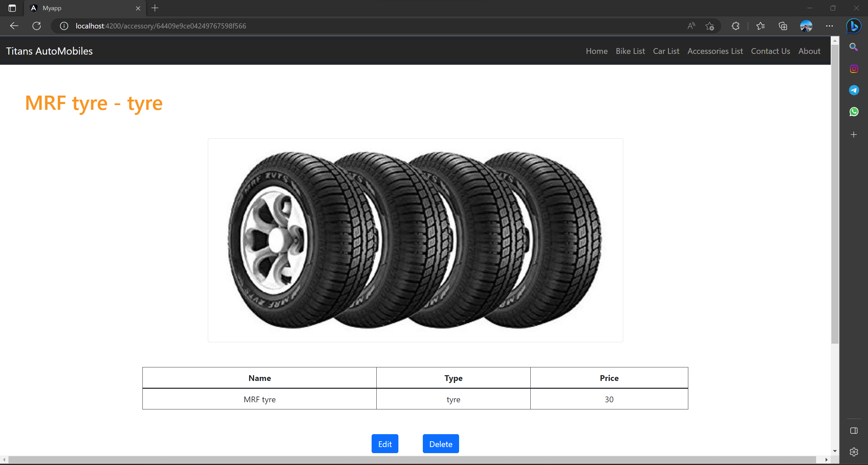Viewport: 868px width, 465px height.
Task: Click the Read aloud icon
Action: coord(691,26)
